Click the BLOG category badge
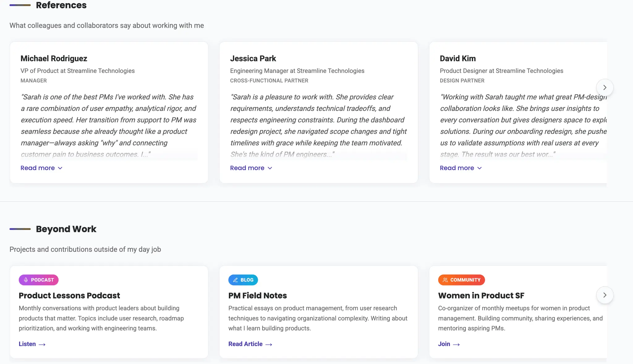This screenshot has height=364, width=633. pyautogui.click(x=243, y=280)
